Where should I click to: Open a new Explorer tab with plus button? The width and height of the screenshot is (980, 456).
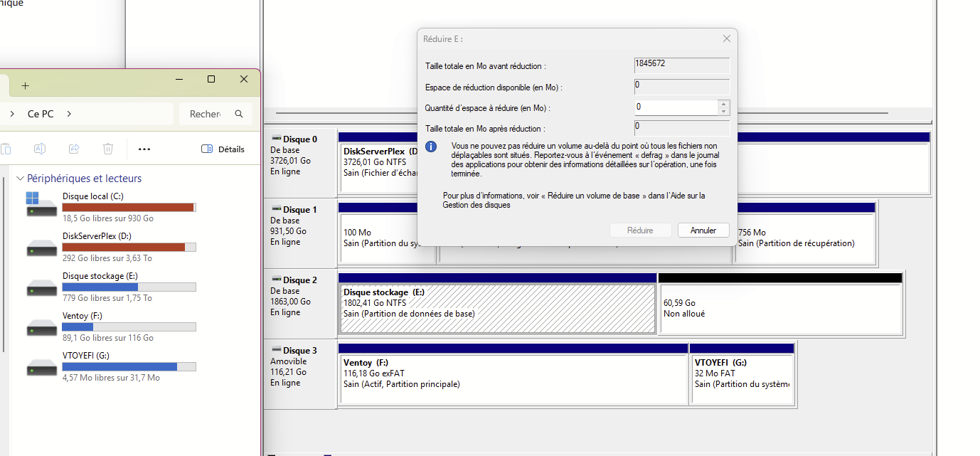point(25,85)
